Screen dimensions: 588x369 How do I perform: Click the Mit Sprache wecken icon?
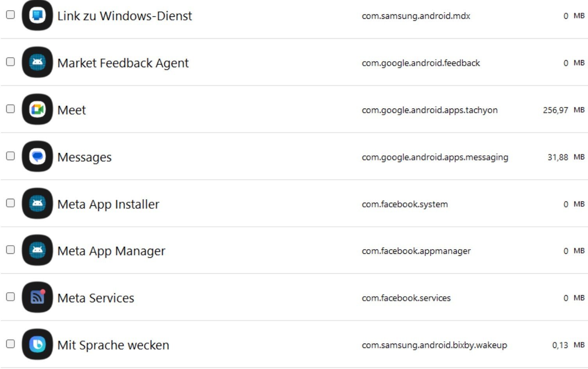coord(37,344)
